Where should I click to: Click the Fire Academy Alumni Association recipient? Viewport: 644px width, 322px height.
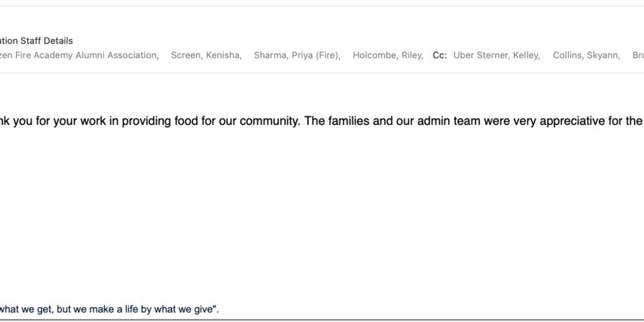click(84, 55)
